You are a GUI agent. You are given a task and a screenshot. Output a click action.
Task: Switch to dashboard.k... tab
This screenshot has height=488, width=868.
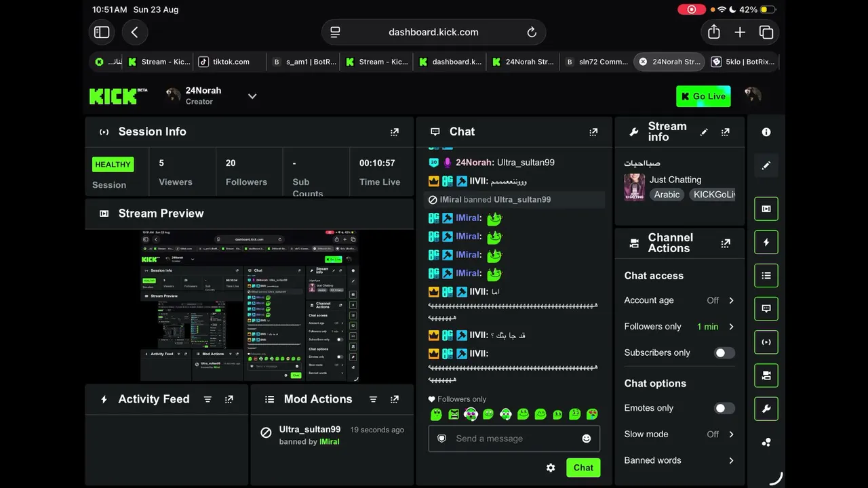coord(450,62)
